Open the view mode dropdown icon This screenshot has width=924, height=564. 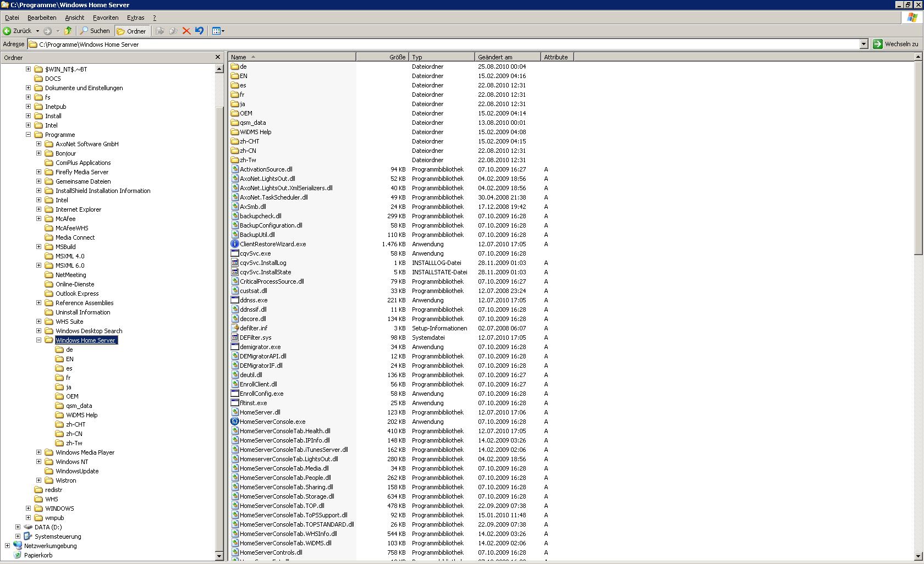pyautogui.click(x=218, y=31)
